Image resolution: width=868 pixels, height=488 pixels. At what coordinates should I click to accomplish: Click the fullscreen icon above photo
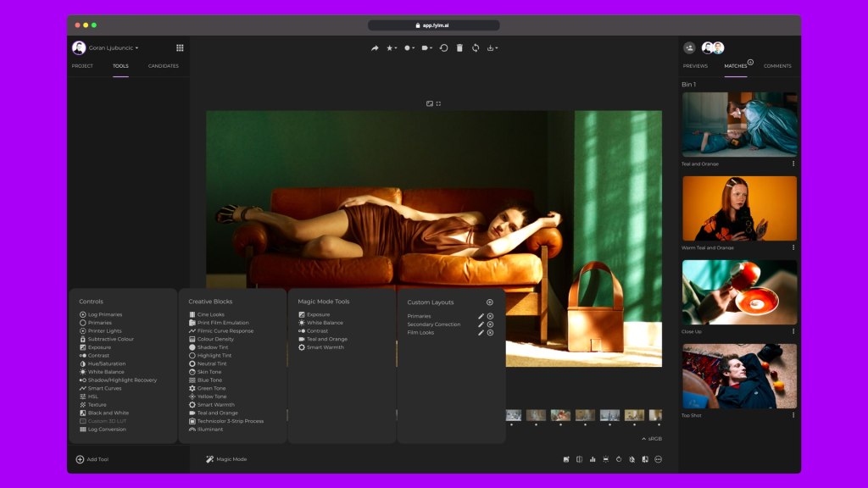pos(438,103)
